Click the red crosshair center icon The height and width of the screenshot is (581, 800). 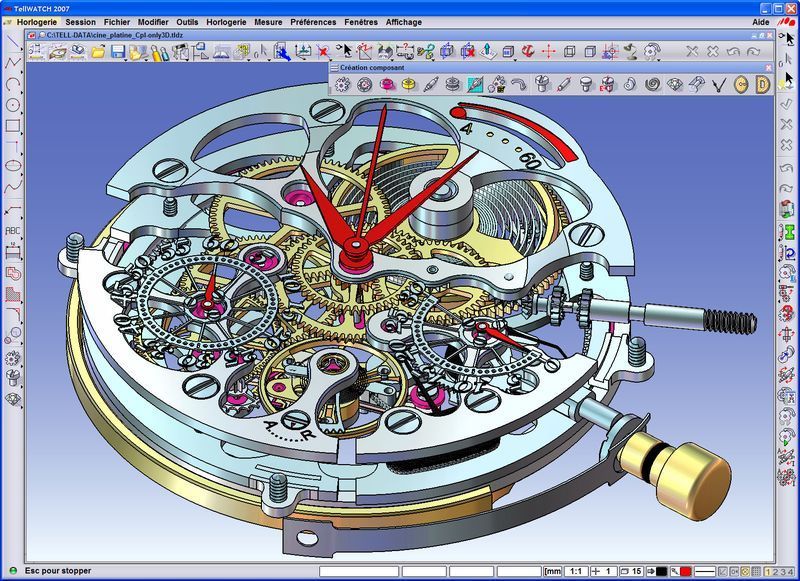tap(548, 51)
